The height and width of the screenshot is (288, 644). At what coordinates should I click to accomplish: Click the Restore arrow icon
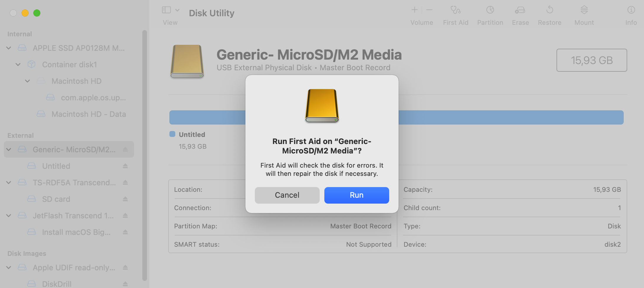(x=549, y=10)
